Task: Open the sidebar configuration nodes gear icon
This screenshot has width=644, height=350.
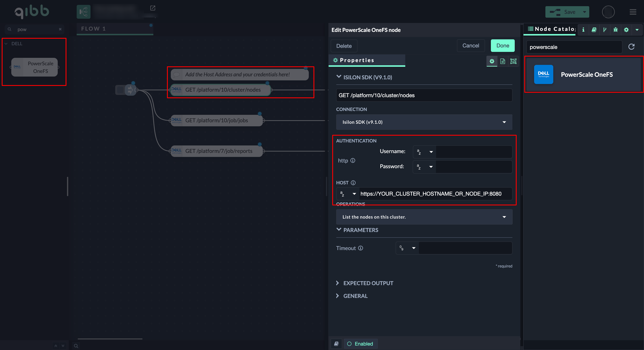Action: point(626,30)
